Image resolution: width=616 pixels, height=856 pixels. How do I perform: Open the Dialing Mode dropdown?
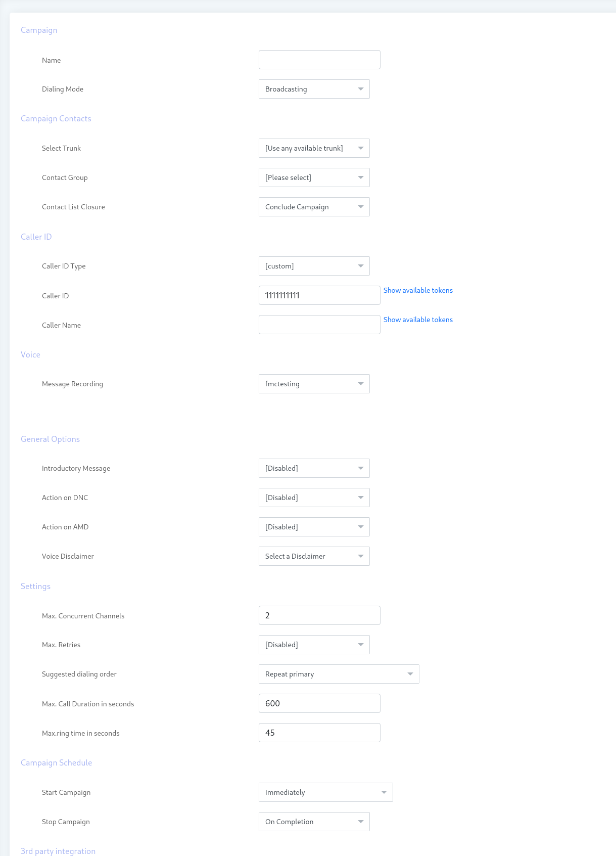coord(314,89)
